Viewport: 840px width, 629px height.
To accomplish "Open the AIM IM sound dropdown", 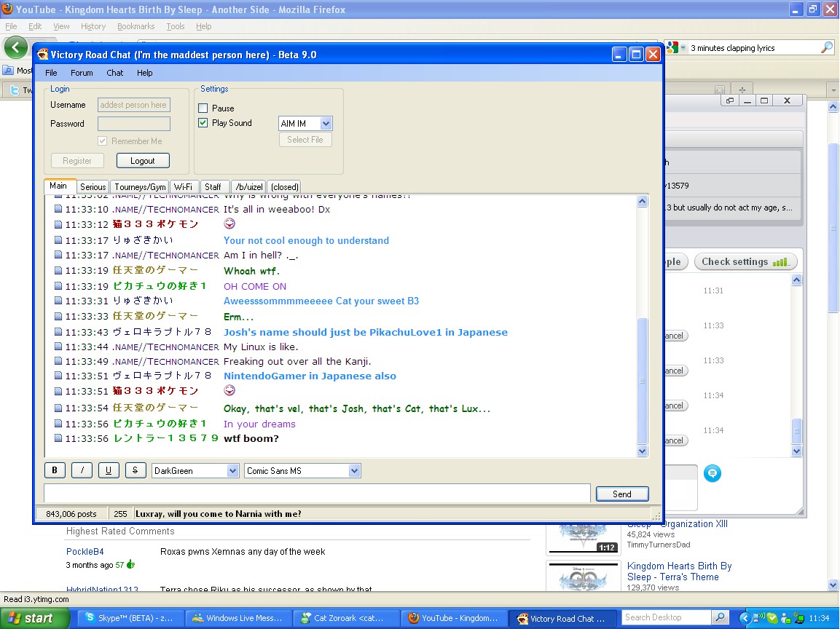I will click(326, 124).
